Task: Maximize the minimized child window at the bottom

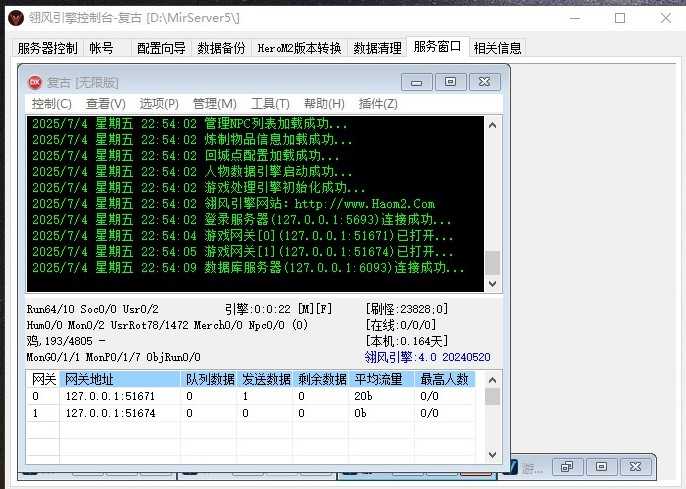Action: coord(601,467)
